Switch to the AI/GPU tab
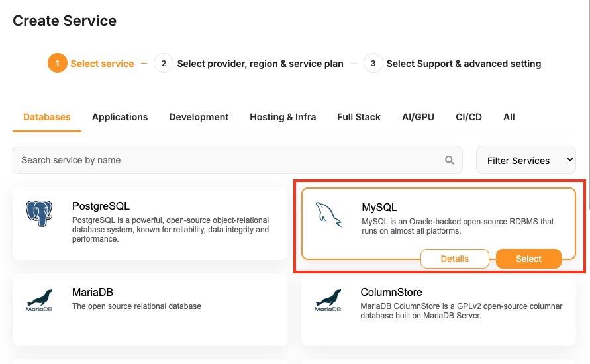This screenshot has width=590, height=364. point(418,117)
